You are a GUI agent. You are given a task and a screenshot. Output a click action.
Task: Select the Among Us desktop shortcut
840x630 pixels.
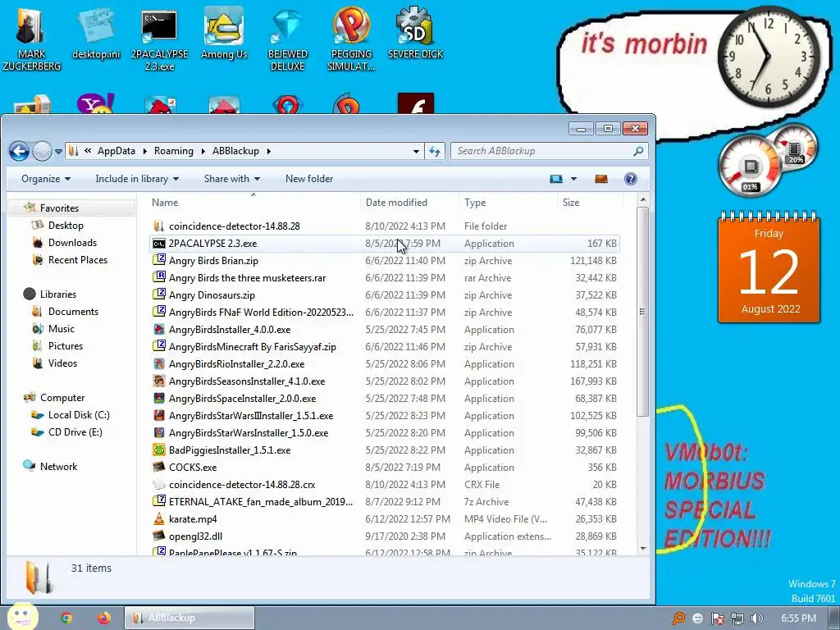224,34
